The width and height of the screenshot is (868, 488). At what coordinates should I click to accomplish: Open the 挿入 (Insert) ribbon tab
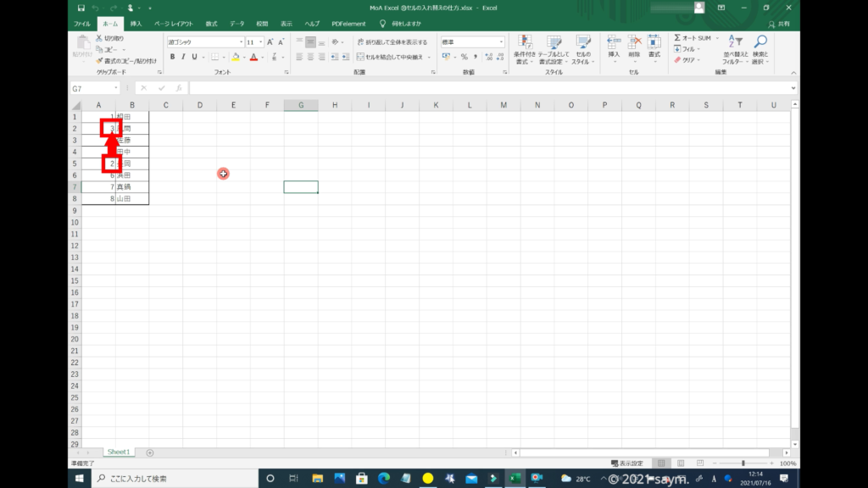pos(136,24)
